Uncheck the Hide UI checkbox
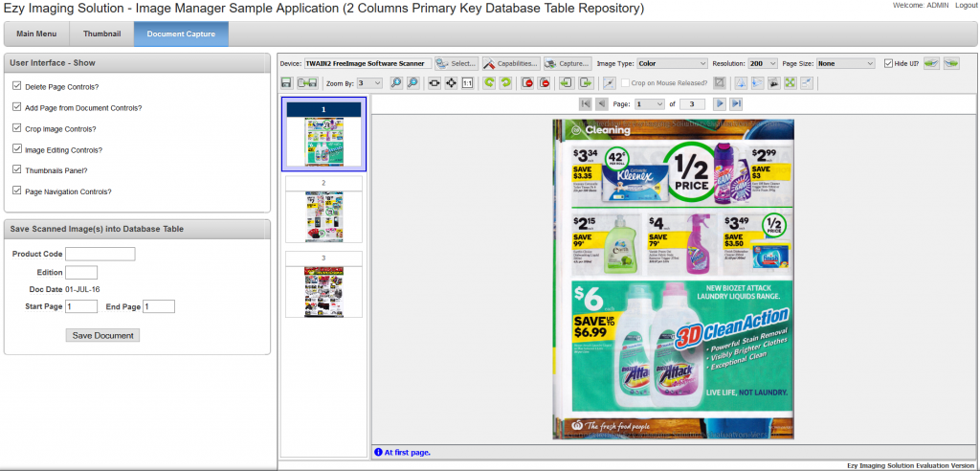Image resolution: width=980 pixels, height=471 pixels. 888,63
